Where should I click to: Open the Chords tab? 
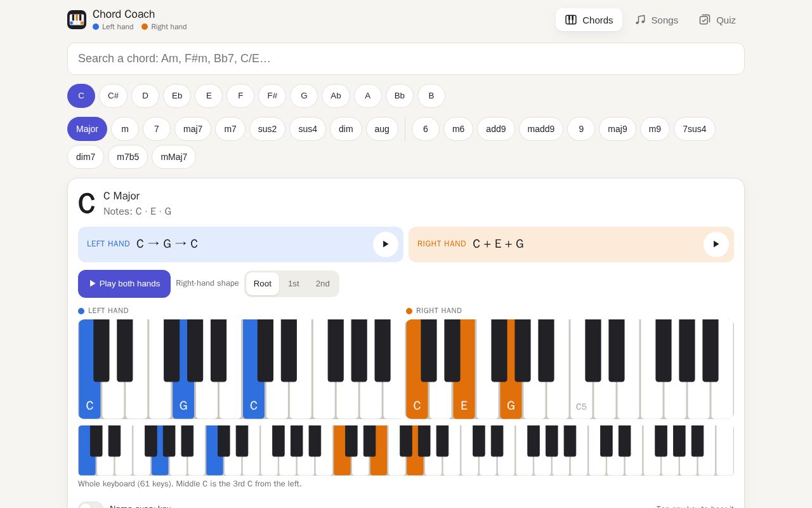click(x=589, y=20)
